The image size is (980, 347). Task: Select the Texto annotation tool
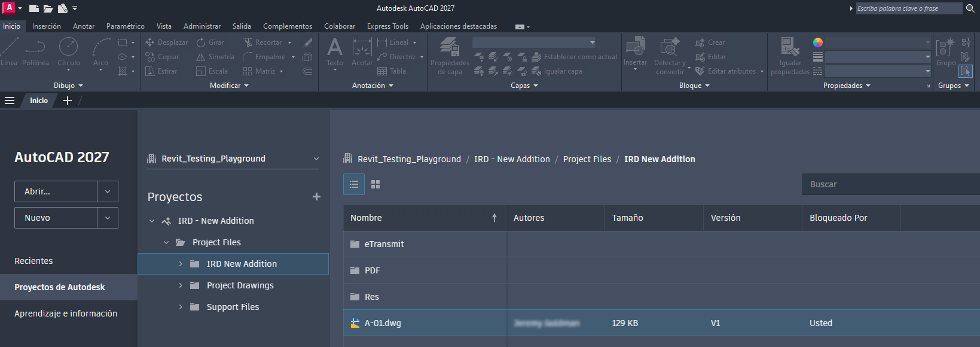(335, 52)
